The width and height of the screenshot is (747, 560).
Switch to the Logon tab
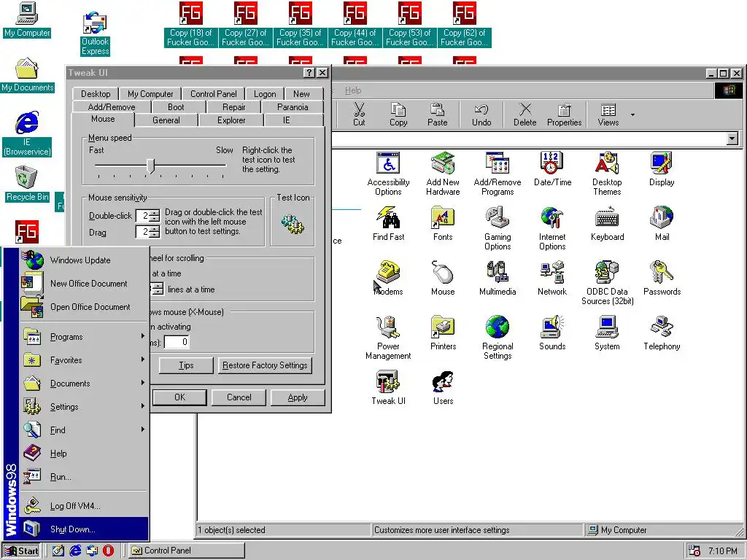pyautogui.click(x=264, y=94)
